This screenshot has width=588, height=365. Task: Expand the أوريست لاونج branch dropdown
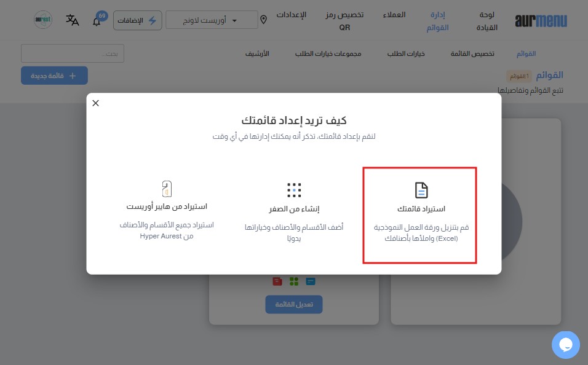[212, 20]
